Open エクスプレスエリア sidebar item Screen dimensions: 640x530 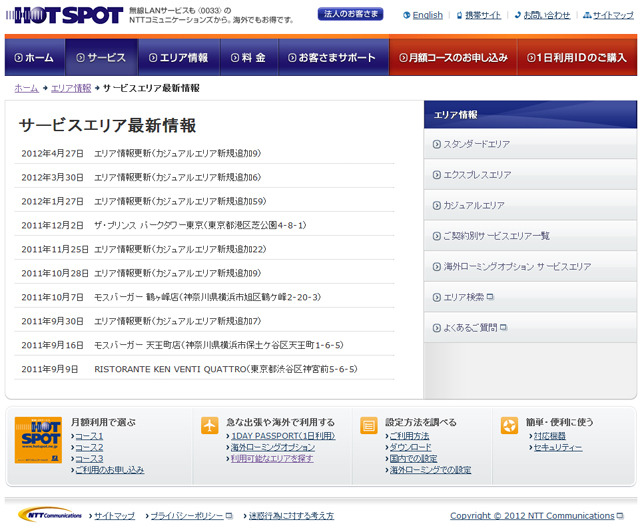coord(530,175)
